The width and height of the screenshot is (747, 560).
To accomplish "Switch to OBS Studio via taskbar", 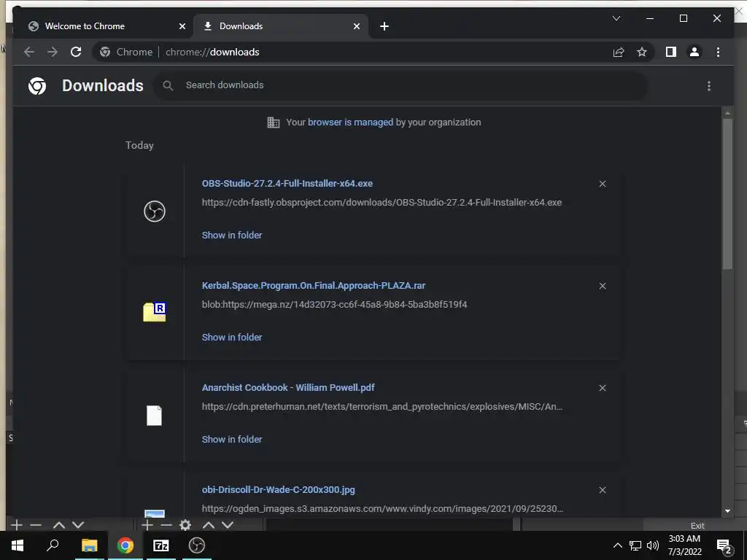I will click(x=197, y=545).
